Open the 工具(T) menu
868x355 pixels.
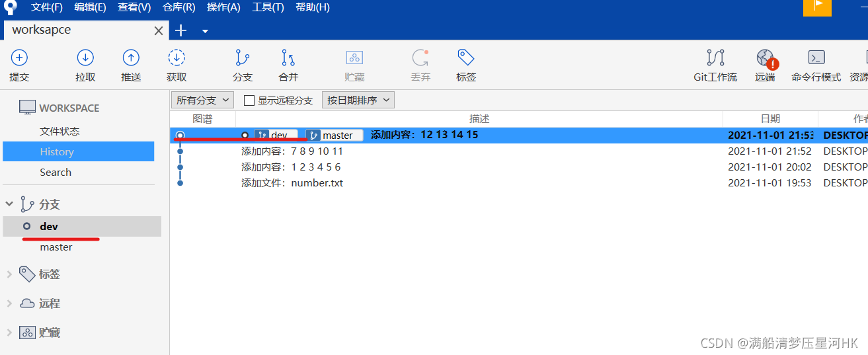coord(268,7)
